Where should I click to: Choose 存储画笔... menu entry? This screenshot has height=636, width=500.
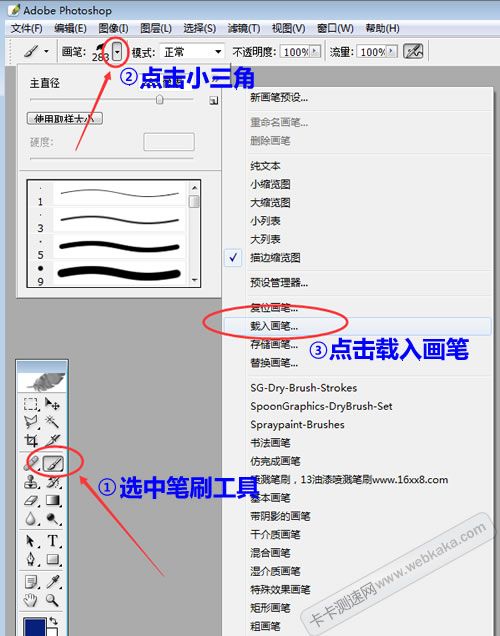pos(274,344)
